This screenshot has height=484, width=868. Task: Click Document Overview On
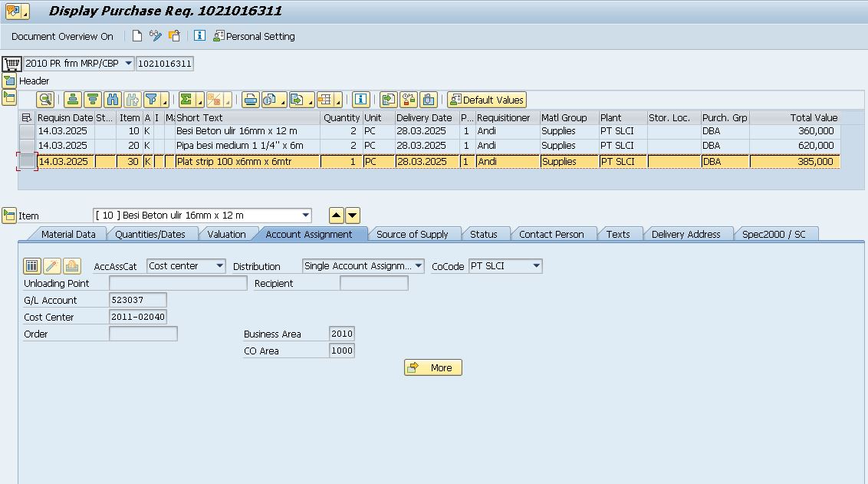[x=62, y=37]
